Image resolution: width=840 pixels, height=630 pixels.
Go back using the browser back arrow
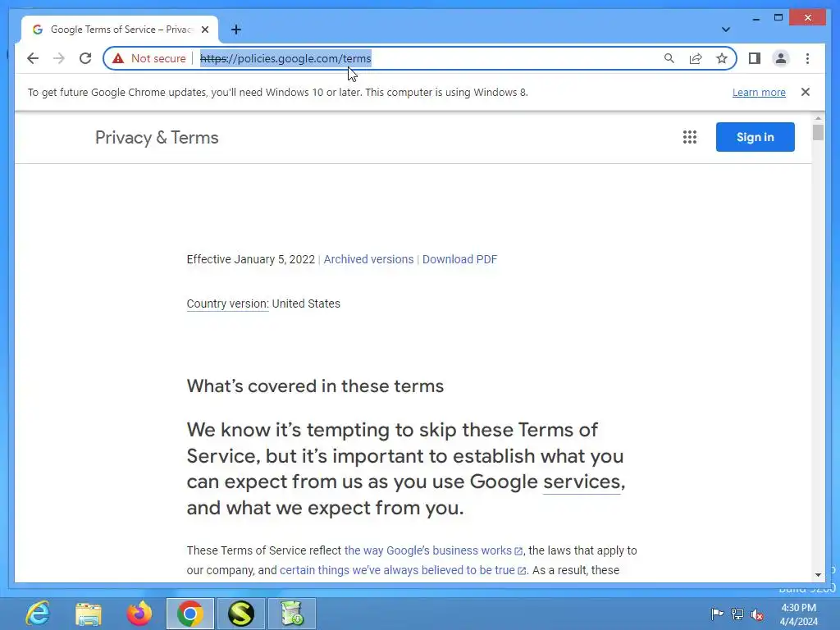point(33,58)
